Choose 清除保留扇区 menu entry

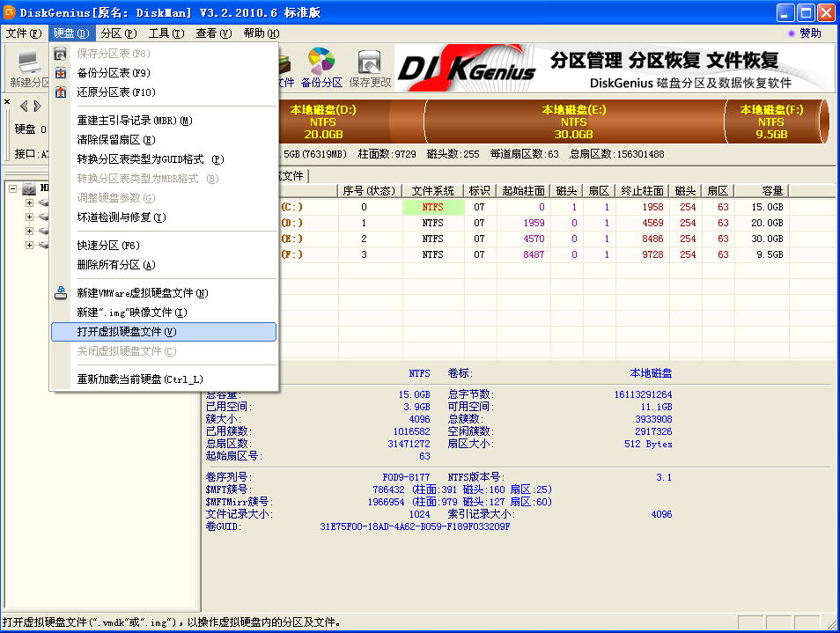pyautogui.click(x=164, y=140)
